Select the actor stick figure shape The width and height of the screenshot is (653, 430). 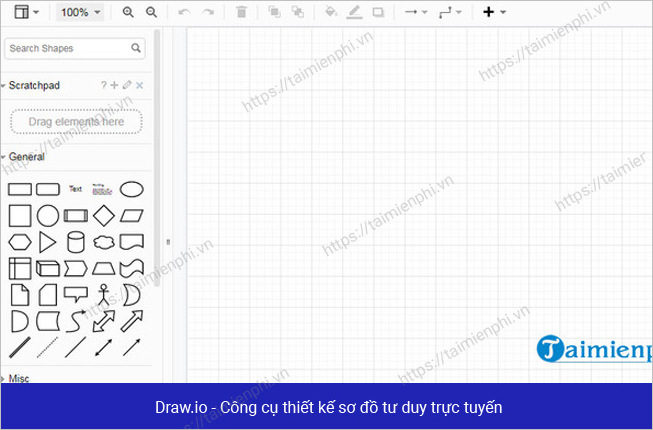pos(103,295)
